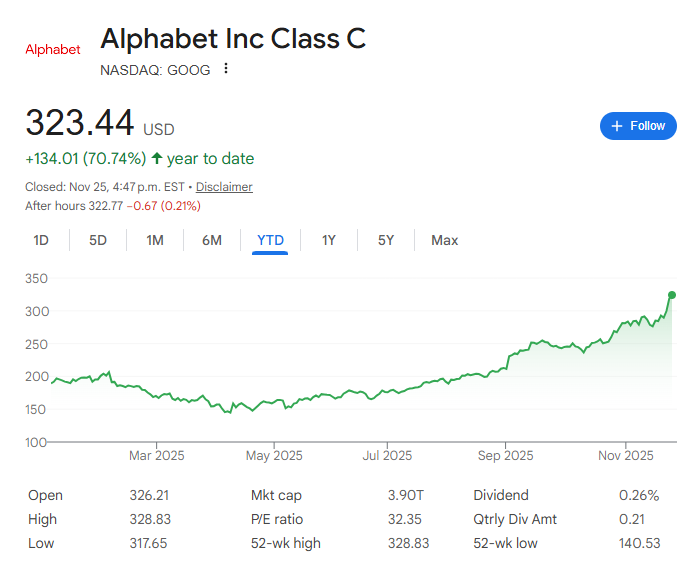The width and height of the screenshot is (693, 566).
Task: Click the Mkt cap value 3.90T
Action: (404, 495)
